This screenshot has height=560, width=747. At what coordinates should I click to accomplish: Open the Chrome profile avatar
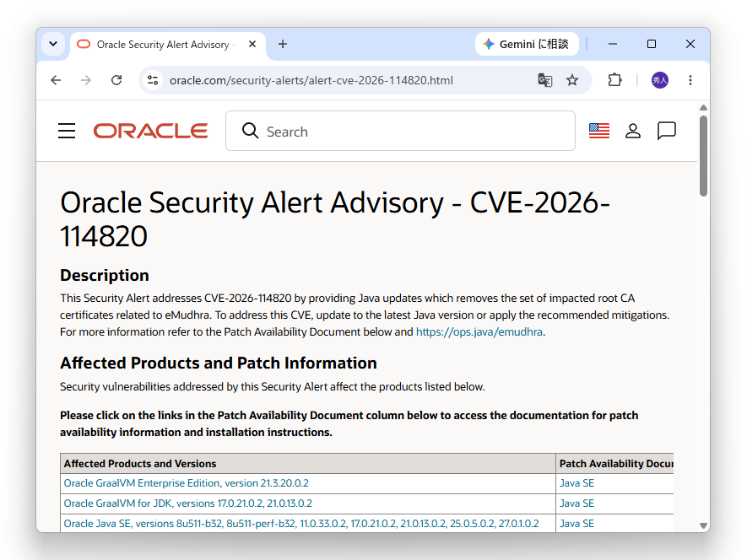(660, 80)
